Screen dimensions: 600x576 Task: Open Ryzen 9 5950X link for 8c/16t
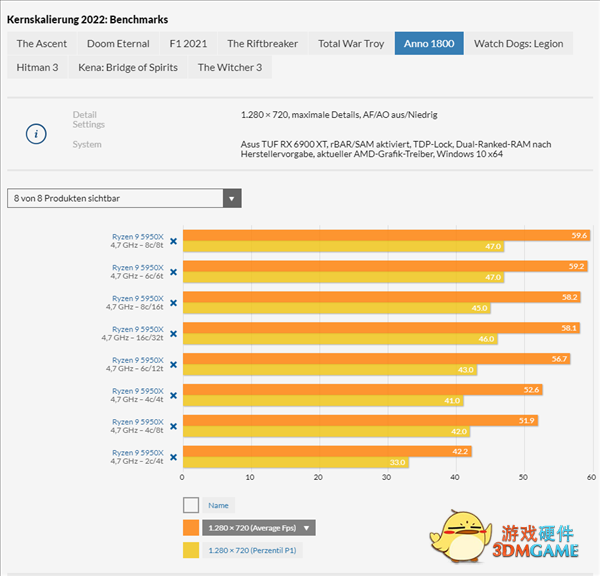138,299
